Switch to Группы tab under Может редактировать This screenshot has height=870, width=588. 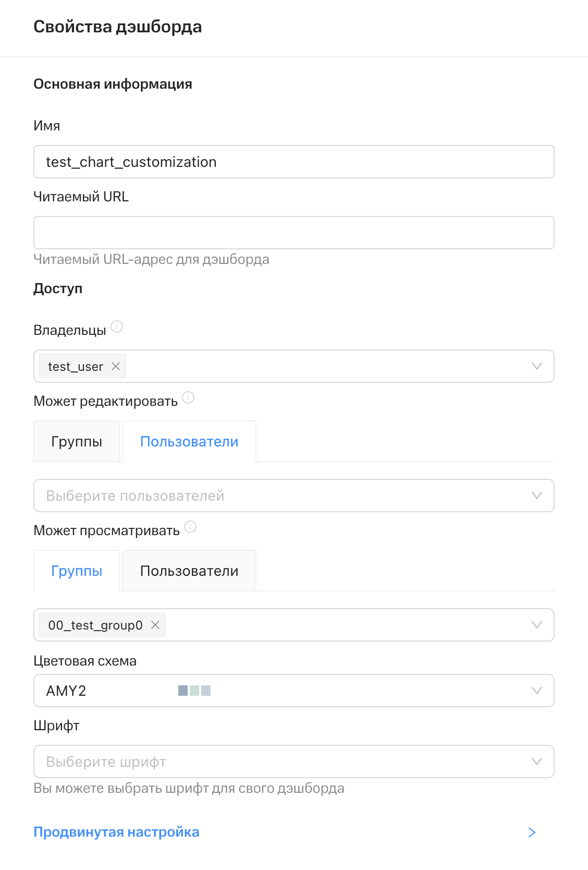tap(77, 442)
